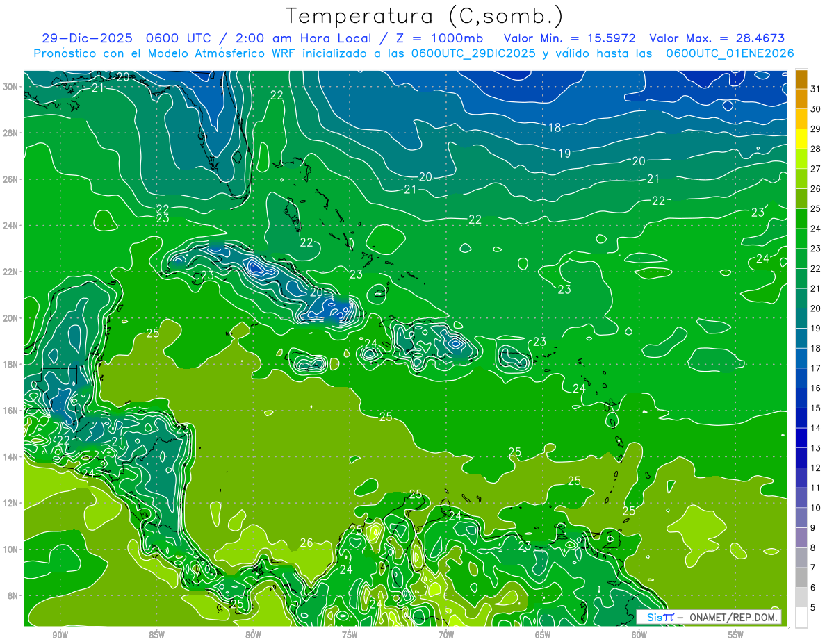Click the "Valor Min. = 15.5972" value

[569, 38]
